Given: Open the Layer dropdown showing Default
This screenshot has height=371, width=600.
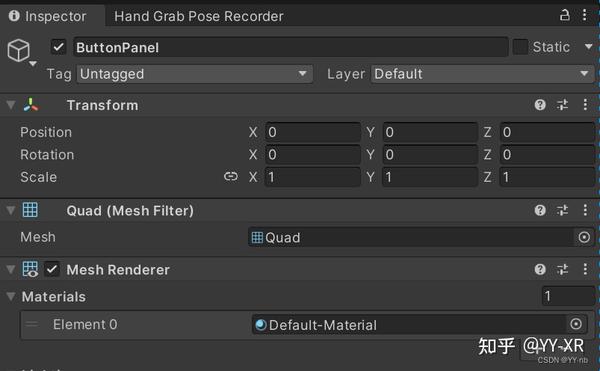Looking at the screenshot, I should tap(483, 74).
